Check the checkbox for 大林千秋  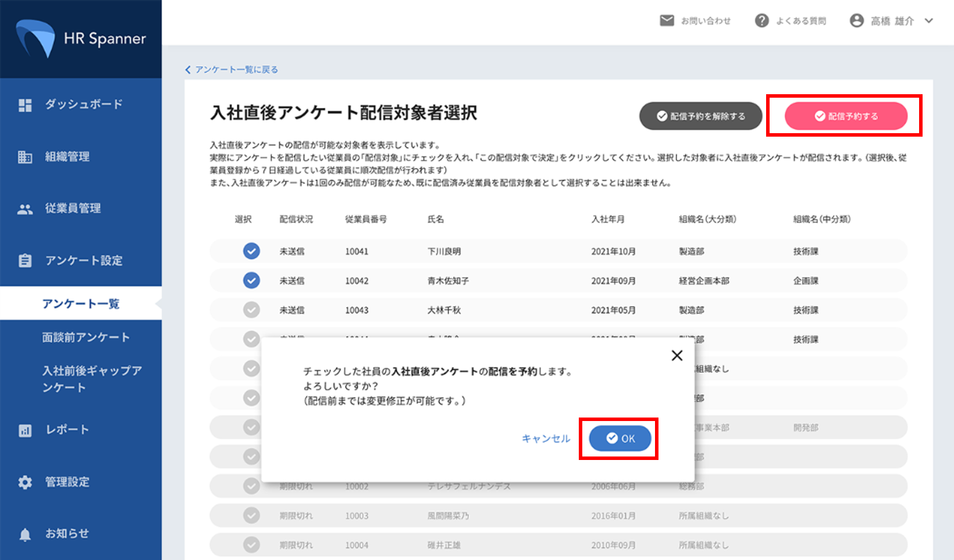251,310
